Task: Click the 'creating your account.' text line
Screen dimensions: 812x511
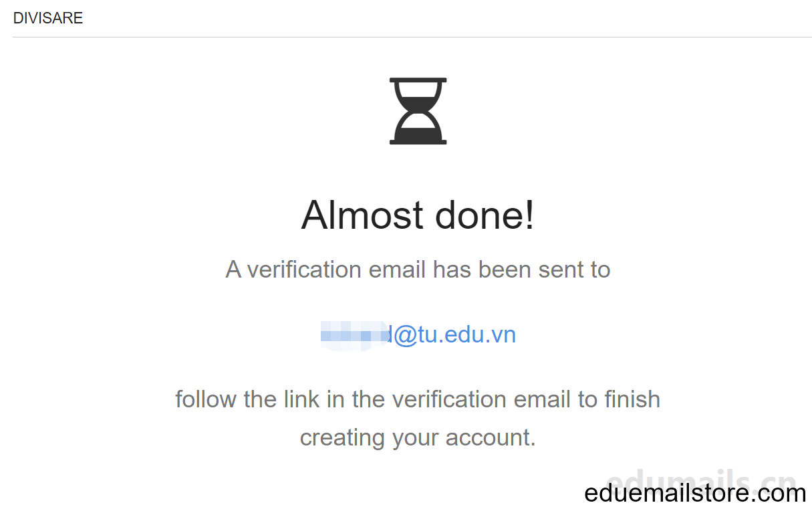Action: (418, 437)
